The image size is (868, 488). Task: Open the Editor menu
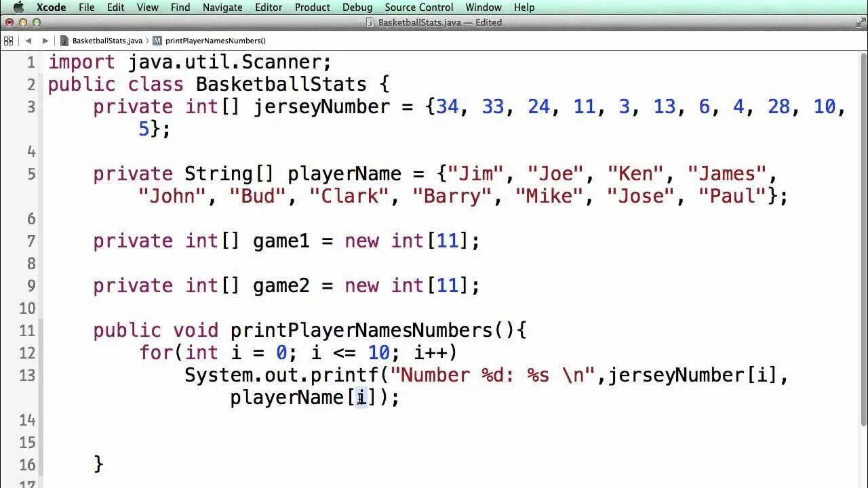pyautogui.click(x=269, y=7)
